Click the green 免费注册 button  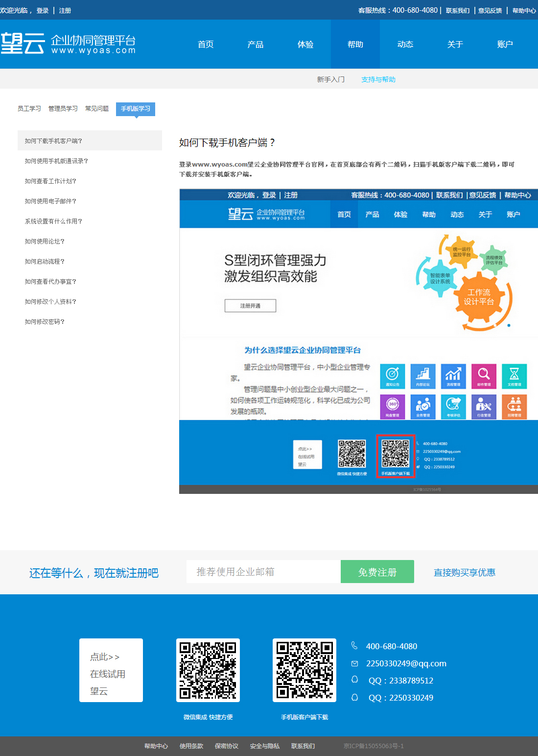(x=377, y=572)
